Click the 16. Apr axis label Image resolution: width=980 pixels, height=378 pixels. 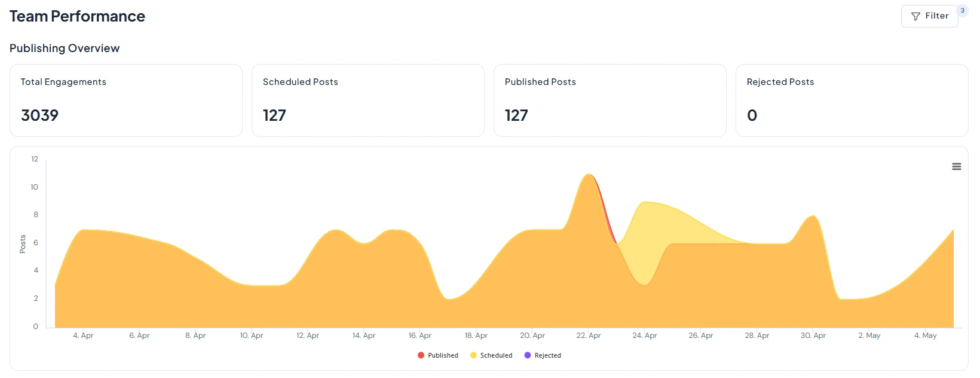pos(420,336)
